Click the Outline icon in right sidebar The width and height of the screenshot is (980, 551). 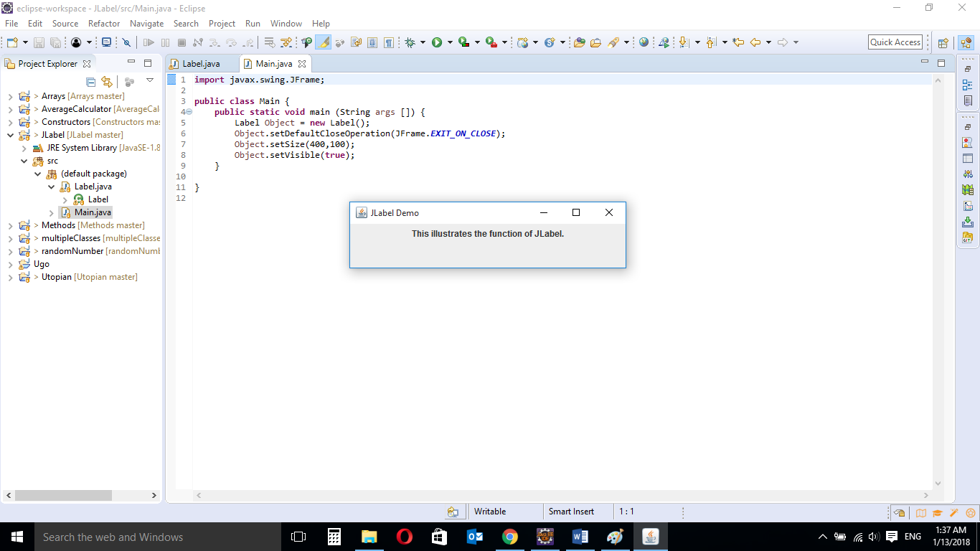click(x=967, y=85)
